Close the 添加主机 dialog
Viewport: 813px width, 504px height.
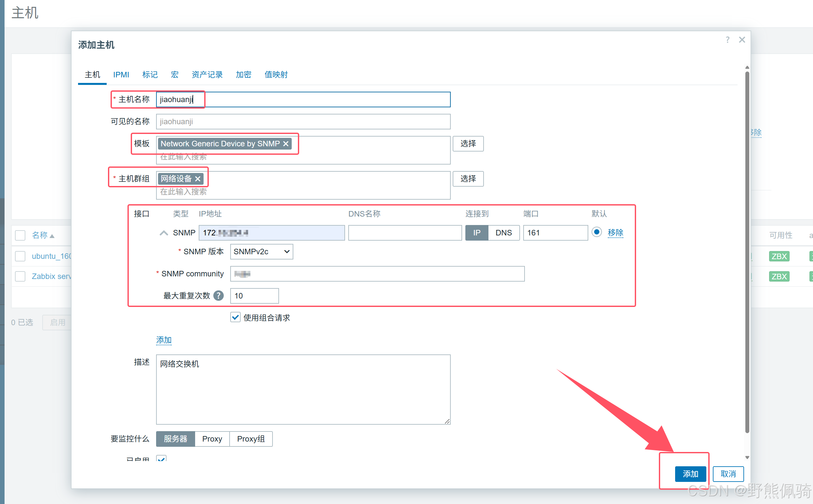point(742,40)
